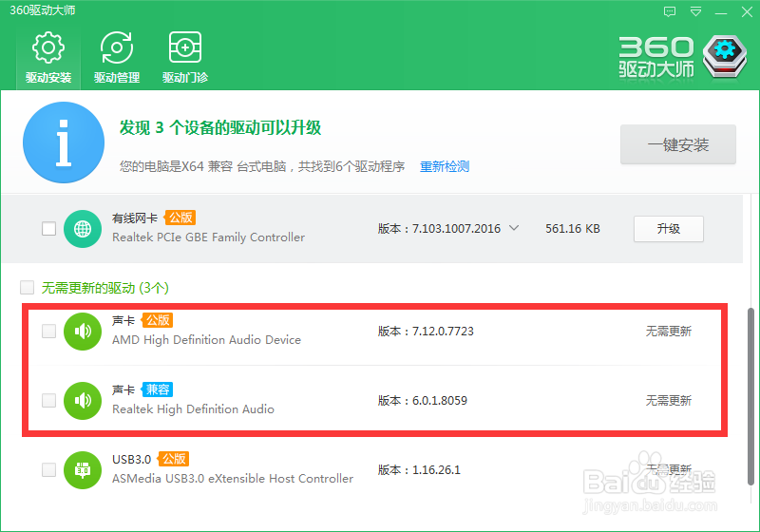Click the 360驱动大师 logo badge
The image size is (760, 532).
coord(725,57)
